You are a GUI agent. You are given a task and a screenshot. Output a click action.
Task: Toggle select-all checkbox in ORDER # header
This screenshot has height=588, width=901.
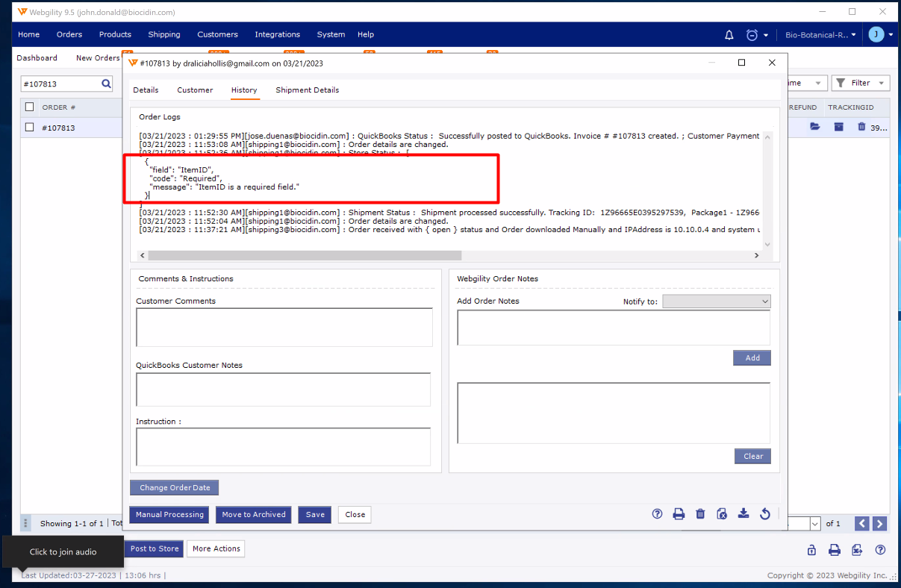[x=30, y=107]
